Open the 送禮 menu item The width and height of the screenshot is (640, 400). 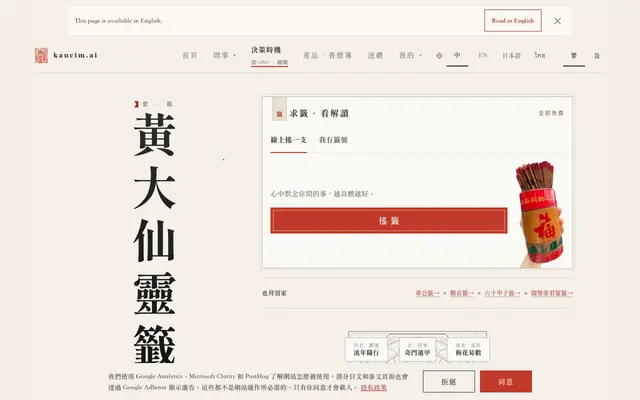point(375,55)
